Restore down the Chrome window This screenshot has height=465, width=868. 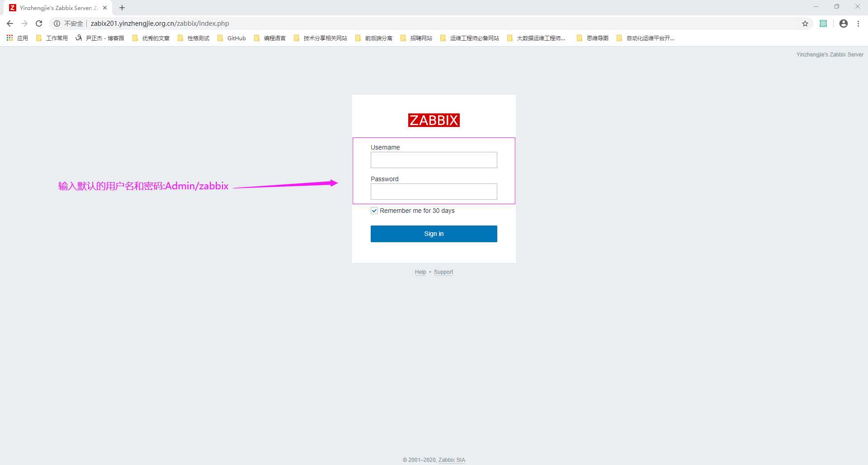click(x=837, y=6)
